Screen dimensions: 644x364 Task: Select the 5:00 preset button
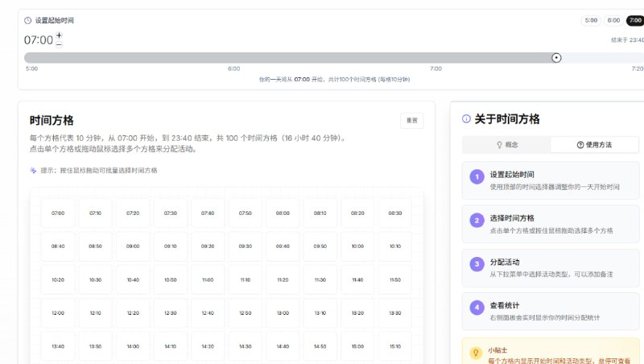(x=591, y=20)
